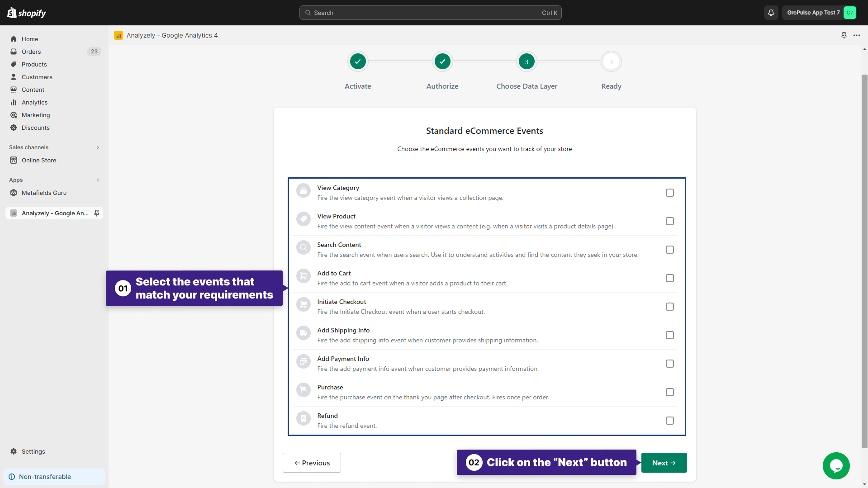Click the Non-transferable label
This screenshot has width=868, height=488.
click(x=45, y=477)
